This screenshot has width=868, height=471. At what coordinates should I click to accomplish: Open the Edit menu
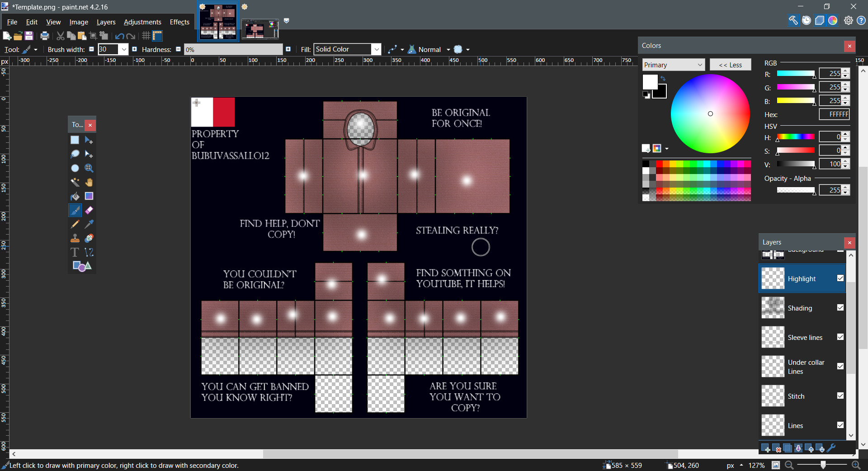tap(32, 22)
